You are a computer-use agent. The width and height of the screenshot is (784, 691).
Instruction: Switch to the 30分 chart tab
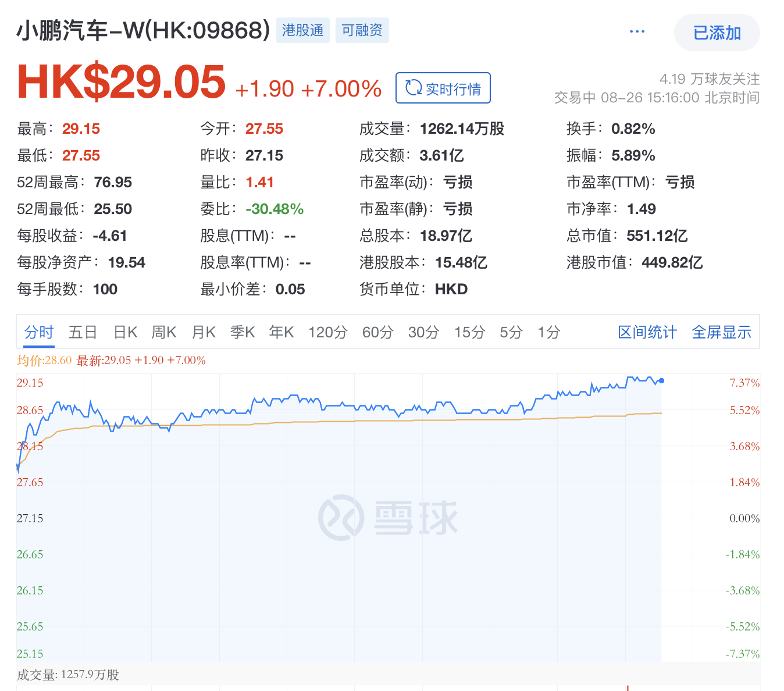click(x=423, y=332)
